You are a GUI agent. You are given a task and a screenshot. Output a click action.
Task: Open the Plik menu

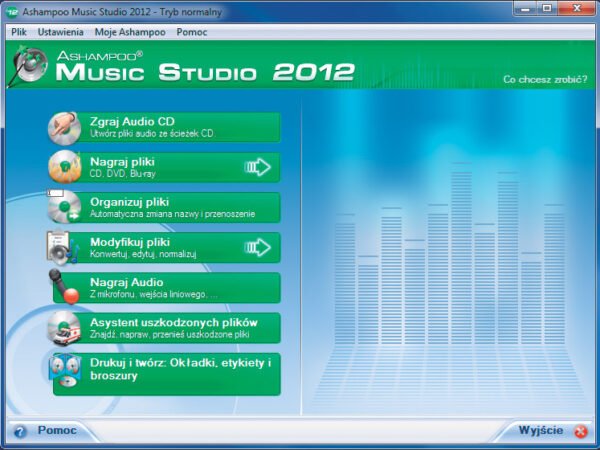19,32
